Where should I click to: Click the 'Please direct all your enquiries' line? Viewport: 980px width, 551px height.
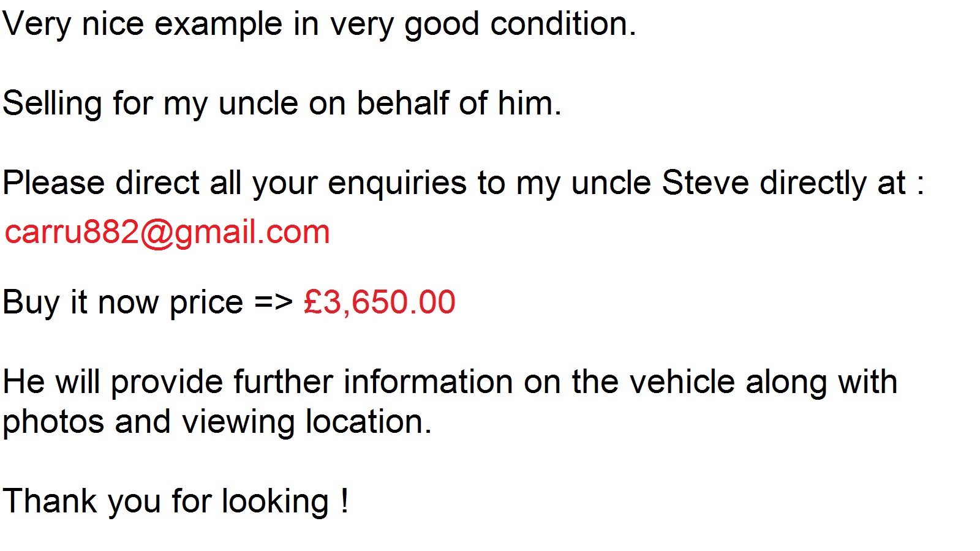point(464,184)
